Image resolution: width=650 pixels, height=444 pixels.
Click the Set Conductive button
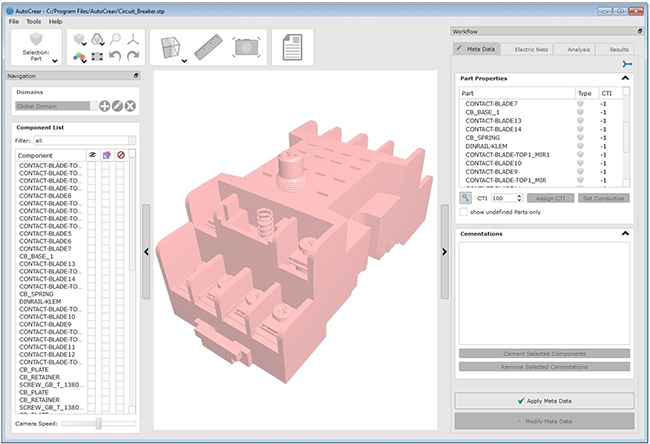tap(604, 198)
